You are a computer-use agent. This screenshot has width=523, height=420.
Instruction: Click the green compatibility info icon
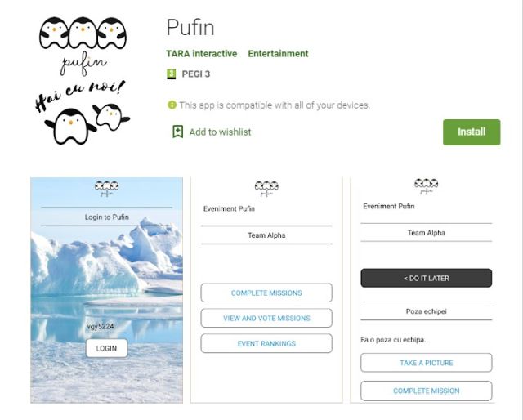pyautogui.click(x=172, y=105)
